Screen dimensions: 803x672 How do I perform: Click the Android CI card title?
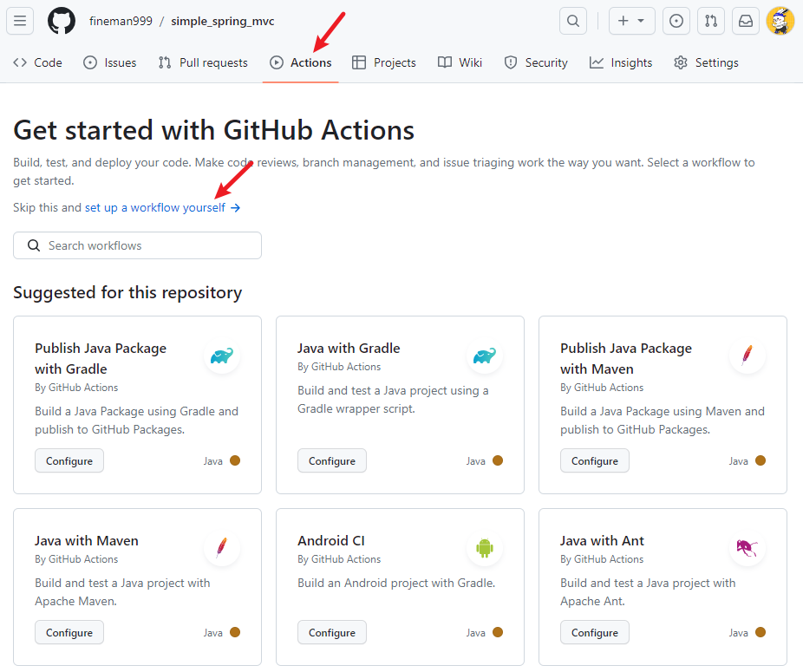coord(331,541)
